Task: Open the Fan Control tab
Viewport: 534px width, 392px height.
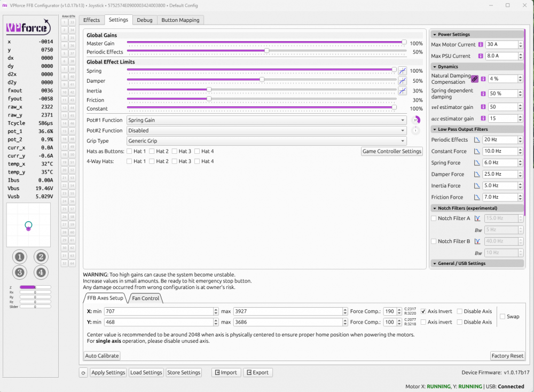Action: click(146, 298)
